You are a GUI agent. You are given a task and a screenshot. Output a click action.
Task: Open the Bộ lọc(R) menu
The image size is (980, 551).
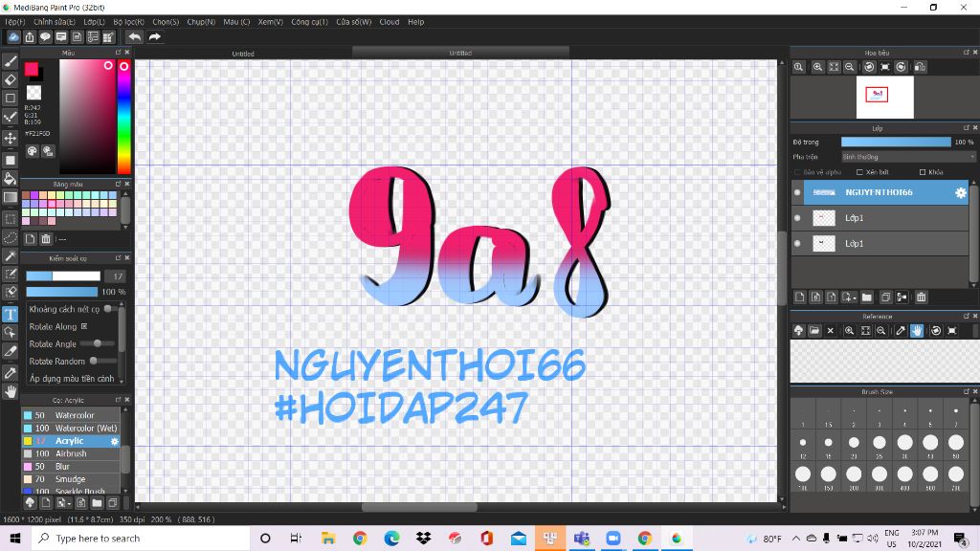[x=129, y=22]
